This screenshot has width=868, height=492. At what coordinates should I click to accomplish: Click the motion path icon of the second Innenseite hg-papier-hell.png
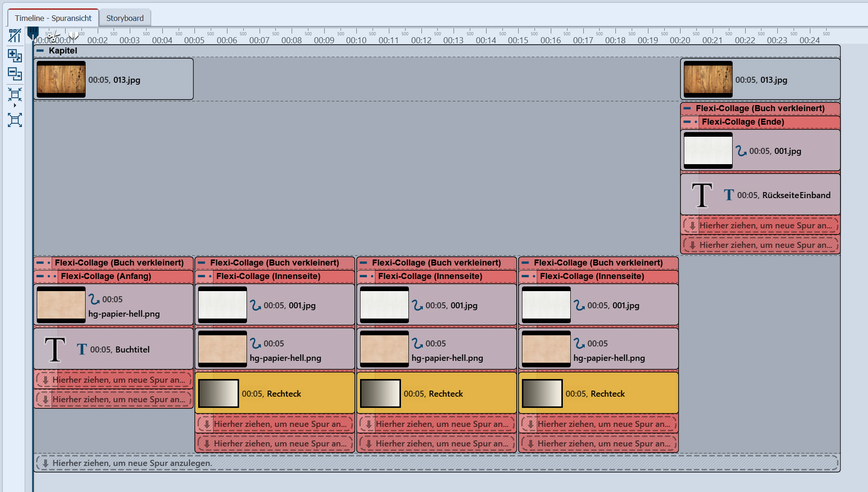click(x=417, y=343)
